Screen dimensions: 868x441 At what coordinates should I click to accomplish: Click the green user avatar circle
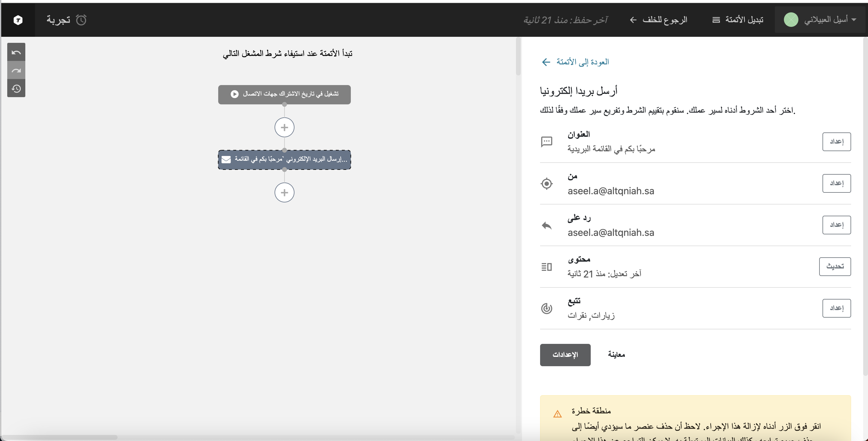tap(791, 20)
